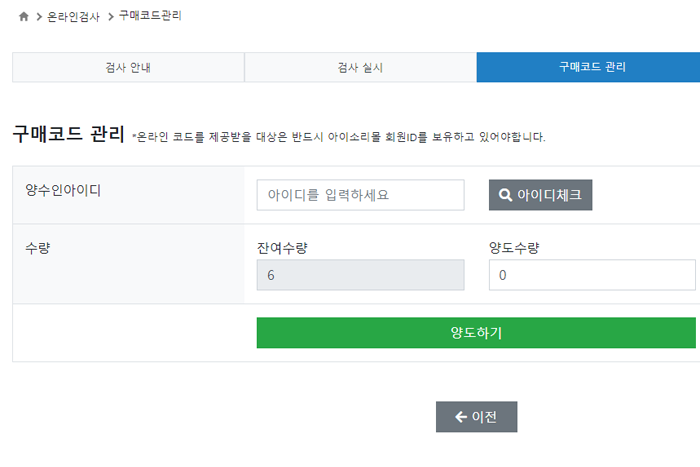Focus the 양도수량 quantity input

pos(592,275)
